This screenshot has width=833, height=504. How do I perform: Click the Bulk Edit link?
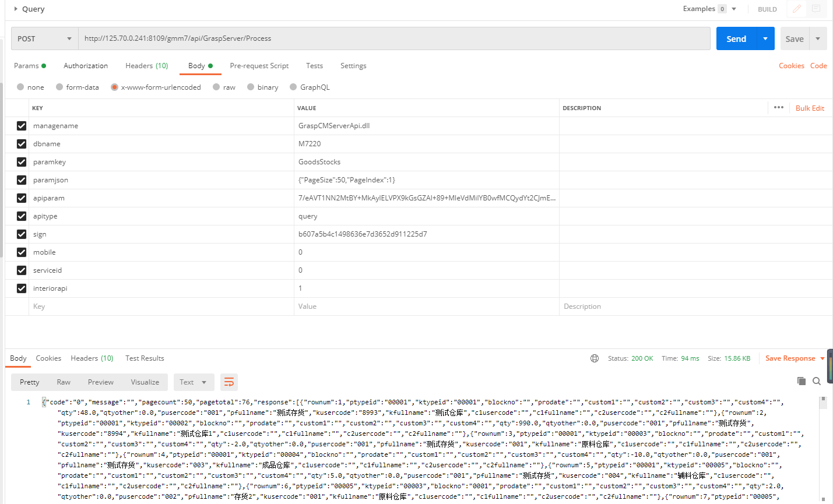810,108
